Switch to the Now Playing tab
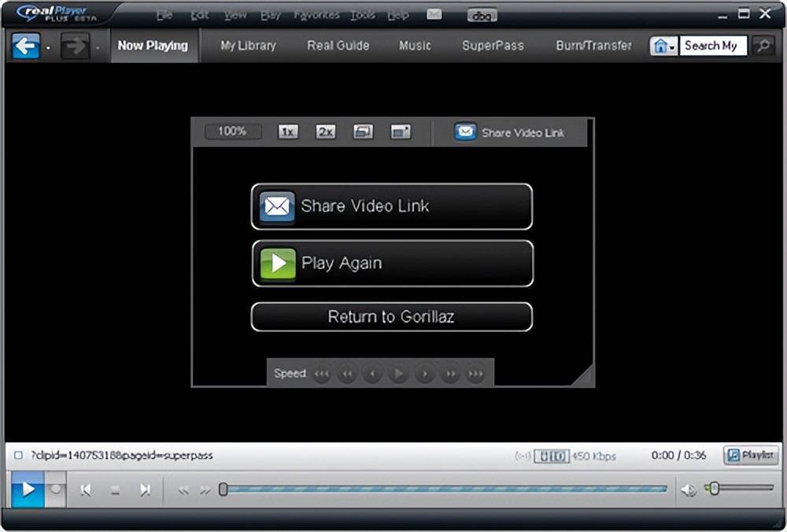The width and height of the screenshot is (787, 532). click(x=153, y=46)
